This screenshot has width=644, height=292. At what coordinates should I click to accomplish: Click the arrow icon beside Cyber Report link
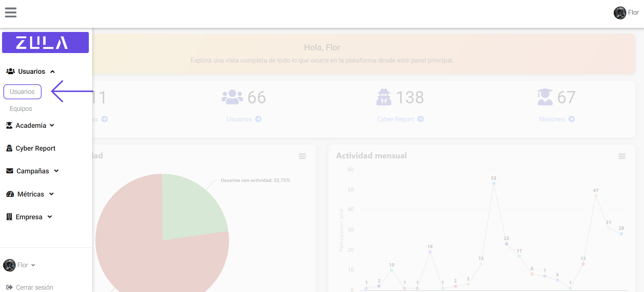coord(421,119)
